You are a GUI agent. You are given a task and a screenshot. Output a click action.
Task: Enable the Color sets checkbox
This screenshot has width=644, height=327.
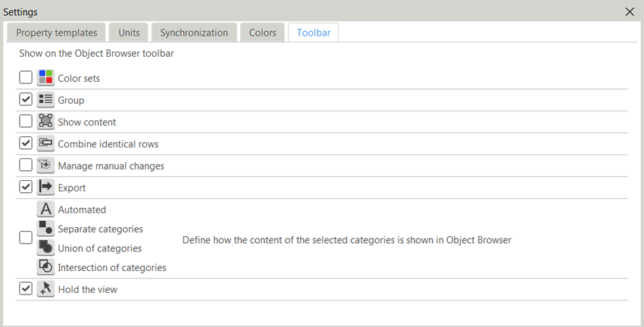coord(26,78)
